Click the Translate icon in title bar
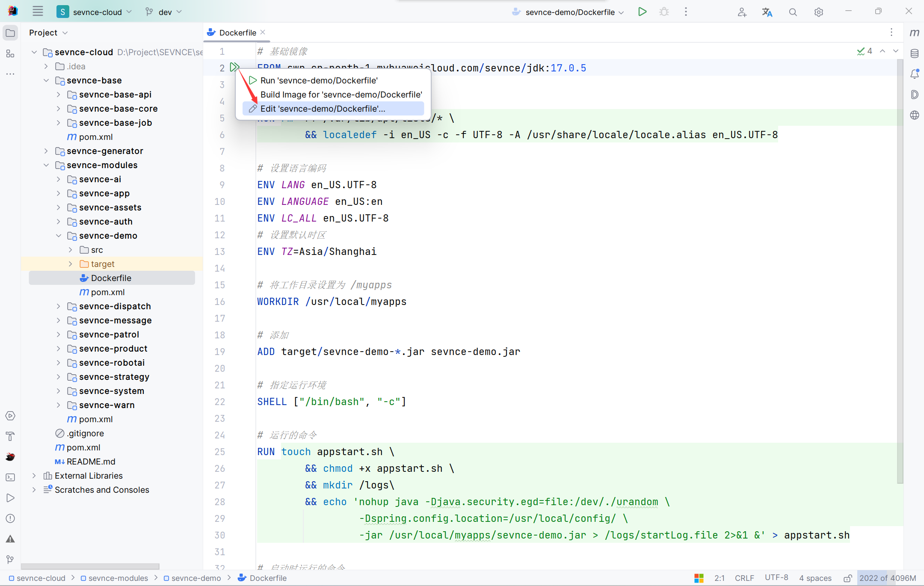924x586 pixels. (767, 12)
